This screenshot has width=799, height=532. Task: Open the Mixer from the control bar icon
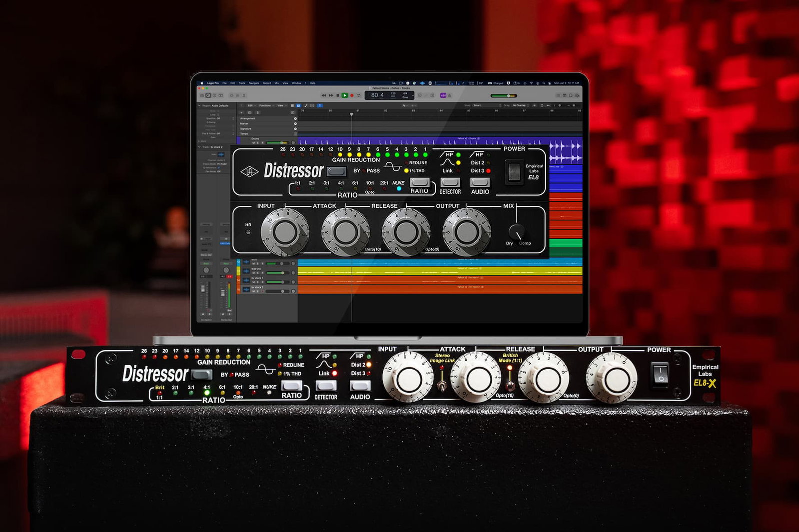(x=238, y=95)
